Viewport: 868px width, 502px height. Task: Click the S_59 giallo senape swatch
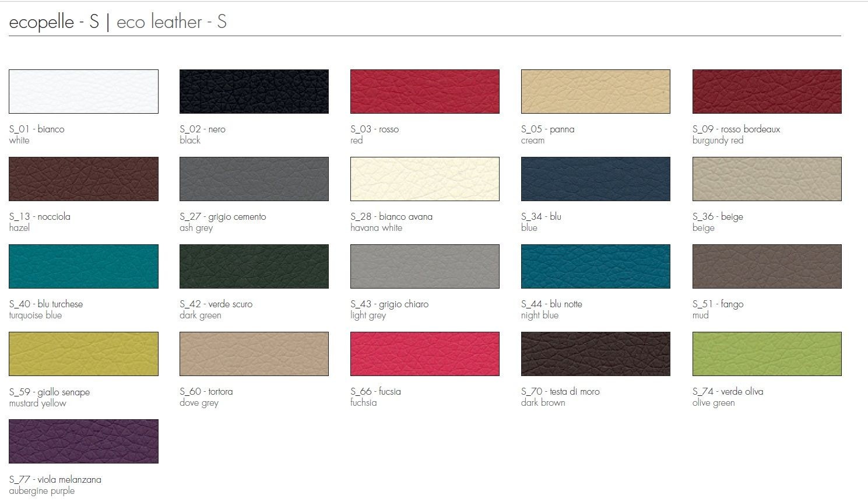pos(83,354)
